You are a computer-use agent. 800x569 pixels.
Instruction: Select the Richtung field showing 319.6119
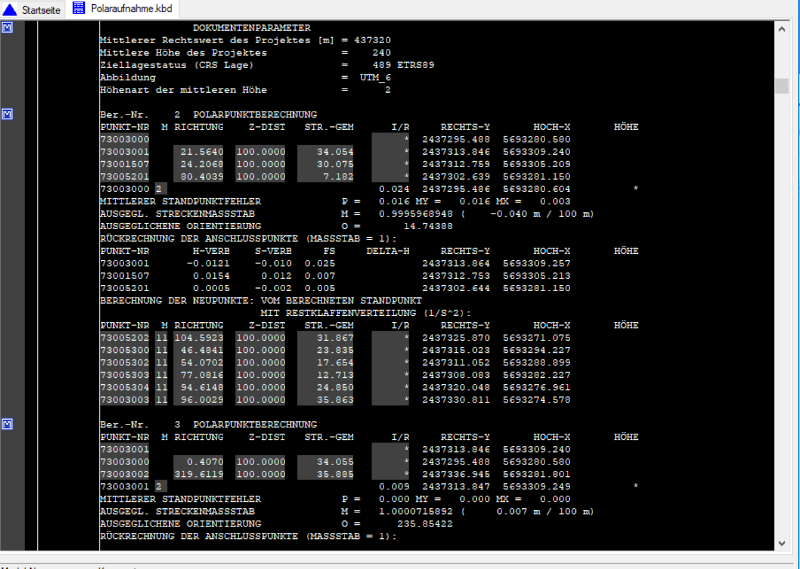[202, 474]
